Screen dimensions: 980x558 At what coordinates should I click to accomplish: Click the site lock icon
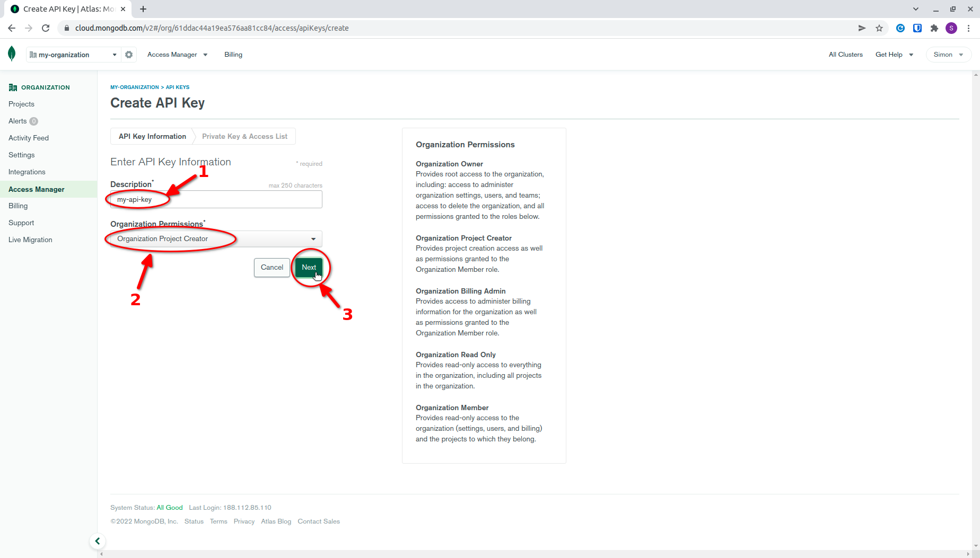coord(66,28)
